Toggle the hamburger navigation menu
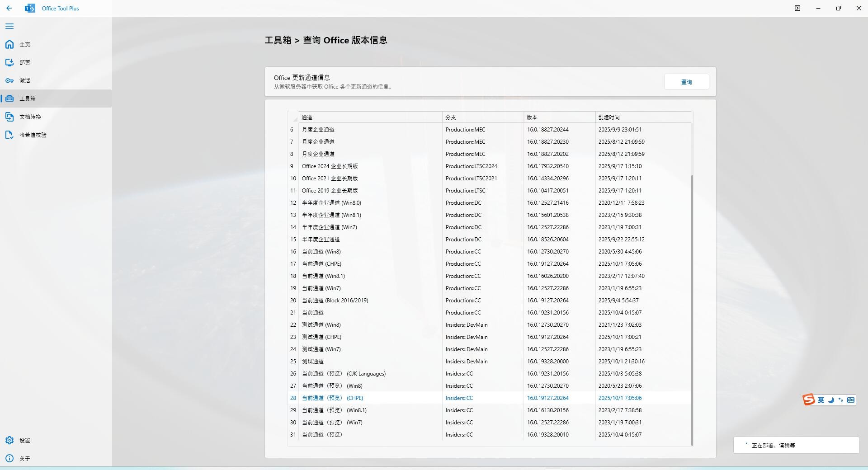Image resolution: width=868 pixels, height=470 pixels. click(x=9, y=26)
